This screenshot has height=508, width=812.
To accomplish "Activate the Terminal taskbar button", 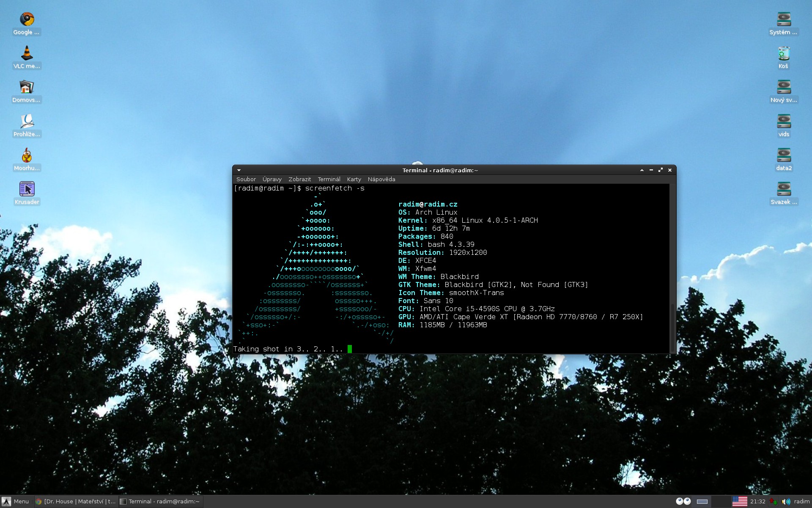I will coord(160,501).
